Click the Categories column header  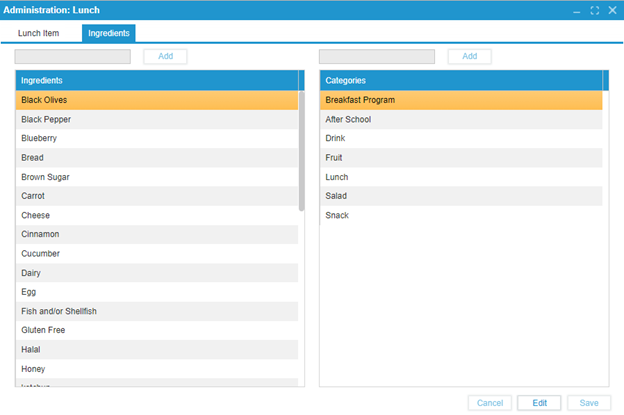[x=461, y=80]
